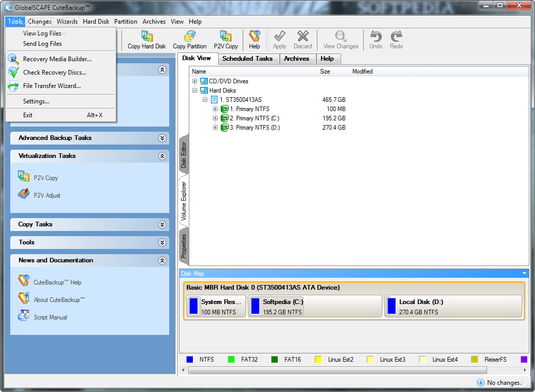Click the Discard X toolbar icon

pyautogui.click(x=302, y=36)
